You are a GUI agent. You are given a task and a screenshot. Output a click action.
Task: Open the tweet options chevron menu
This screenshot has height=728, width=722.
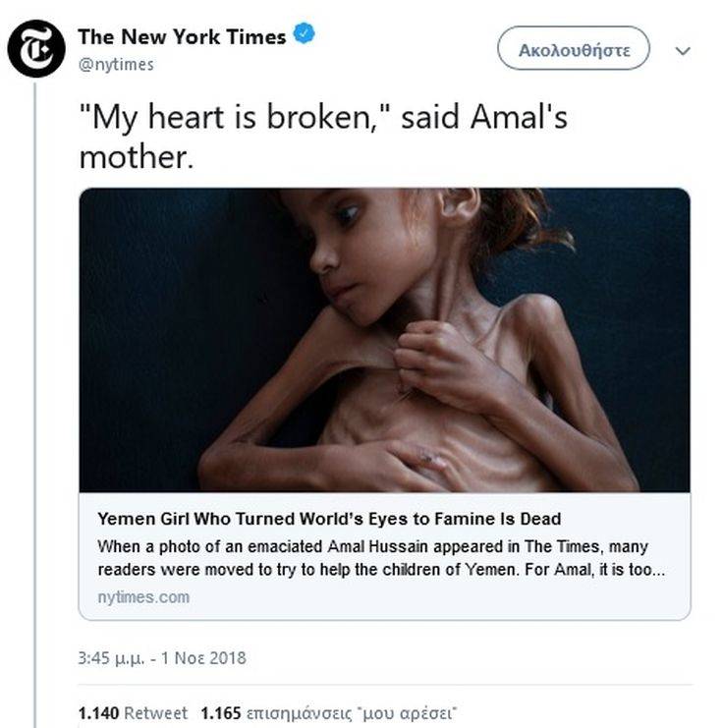point(685,50)
